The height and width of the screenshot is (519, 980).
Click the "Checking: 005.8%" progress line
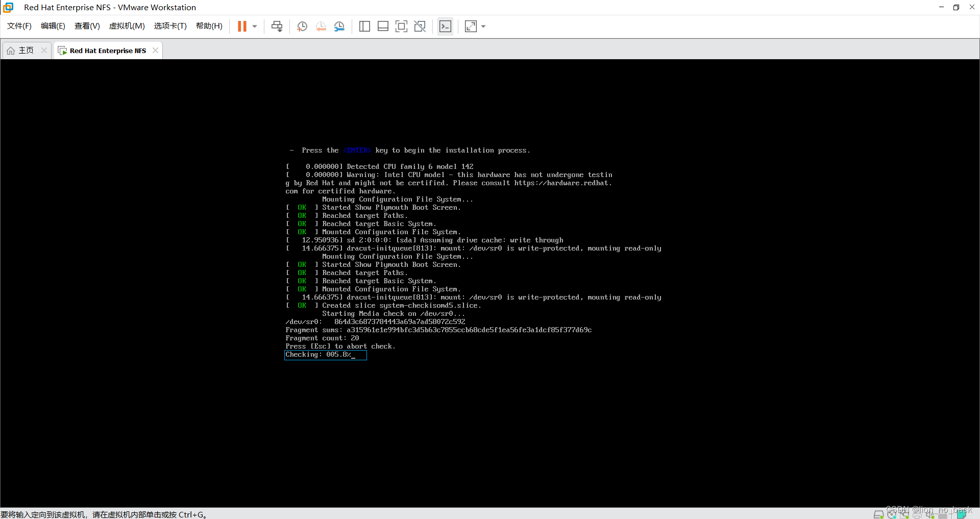(x=325, y=355)
